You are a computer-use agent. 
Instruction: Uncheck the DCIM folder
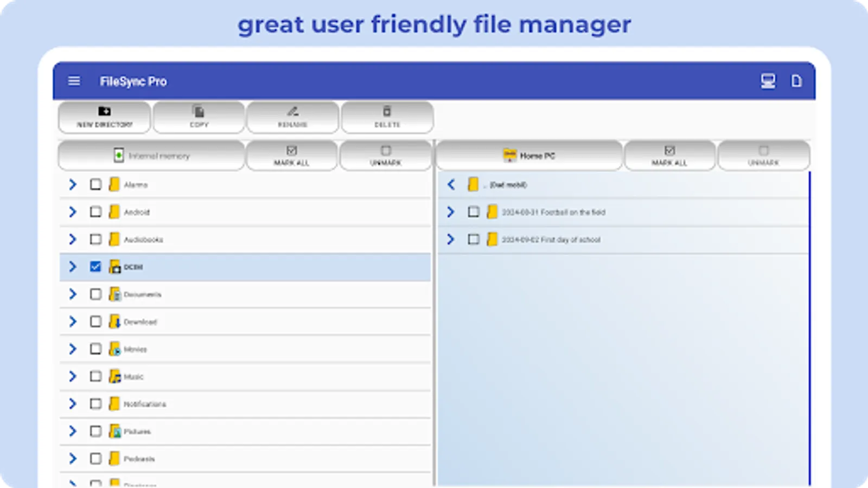[x=95, y=267]
